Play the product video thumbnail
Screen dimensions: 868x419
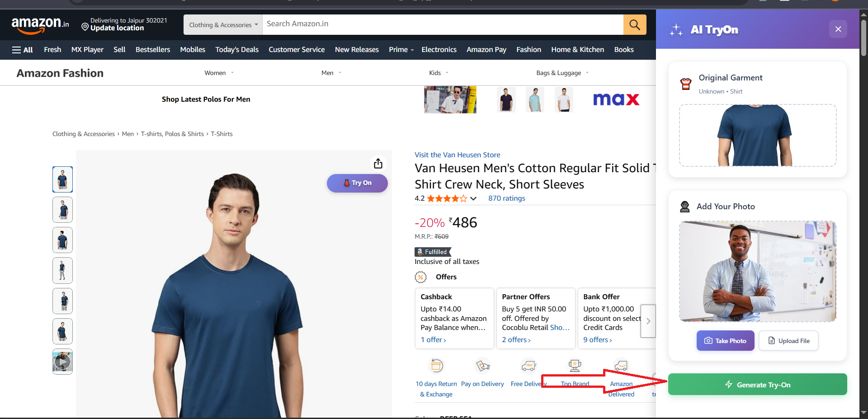tap(62, 362)
